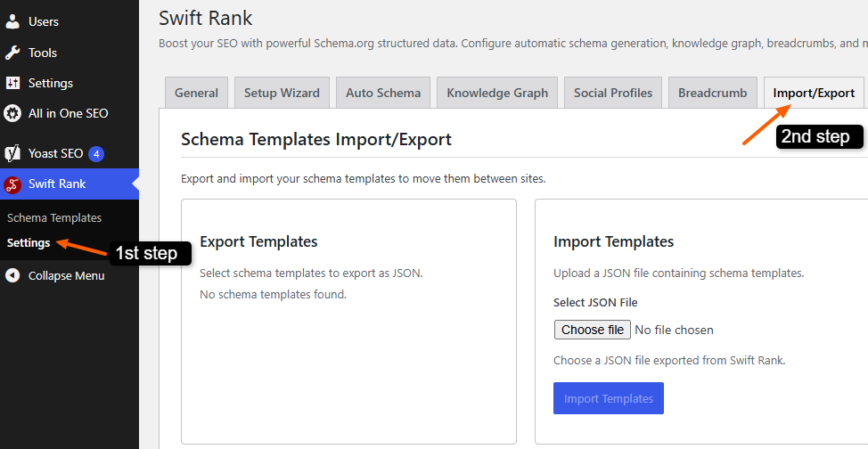Open All in One SEO menu
The image size is (868, 449).
point(70,113)
